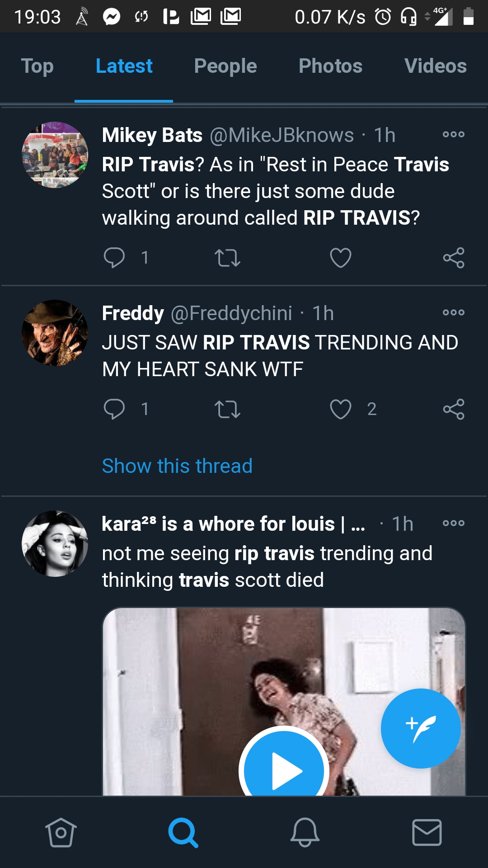Open more options on kara's tweet

coord(454,523)
